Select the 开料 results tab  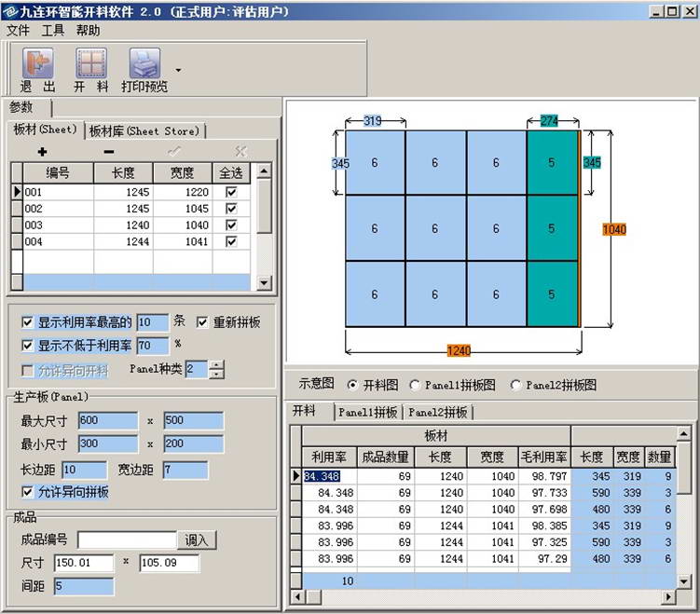click(304, 411)
